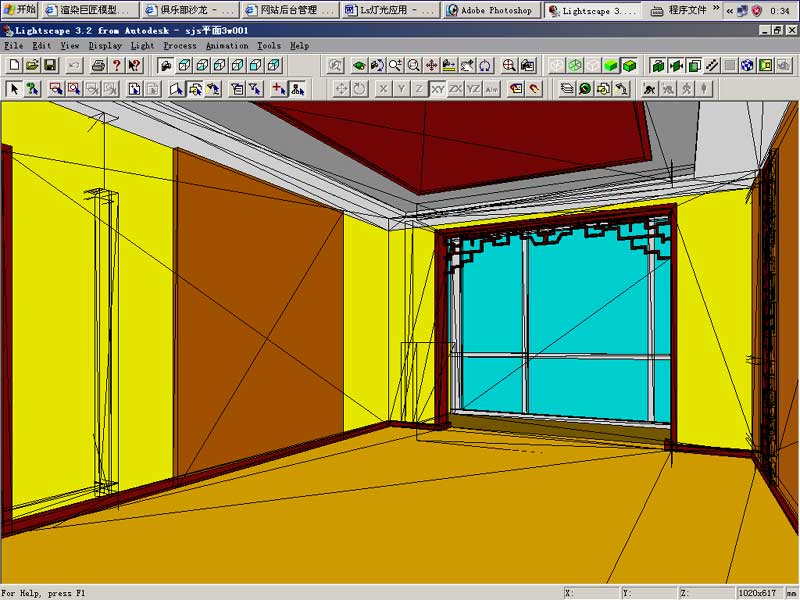
Task: Click the red question mark Help icon
Action: [x=116, y=65]
